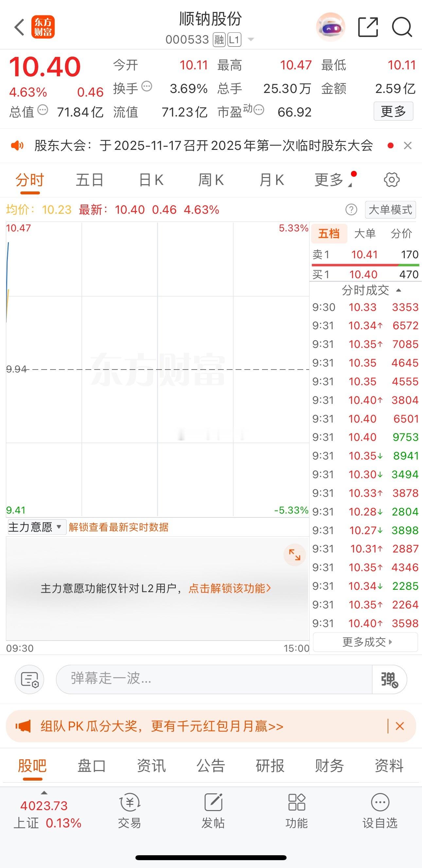Tap the share icon
Image resolution: width=422 pixels, height=868 pixels.
click(x=368, y=27)
